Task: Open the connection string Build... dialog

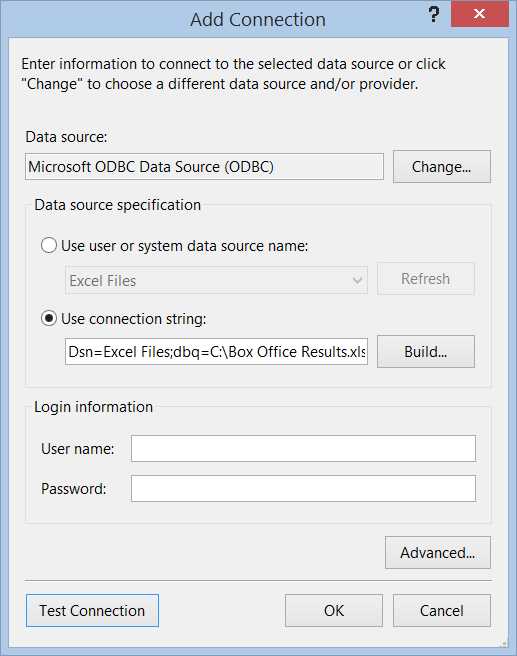Action: [426, 351]
